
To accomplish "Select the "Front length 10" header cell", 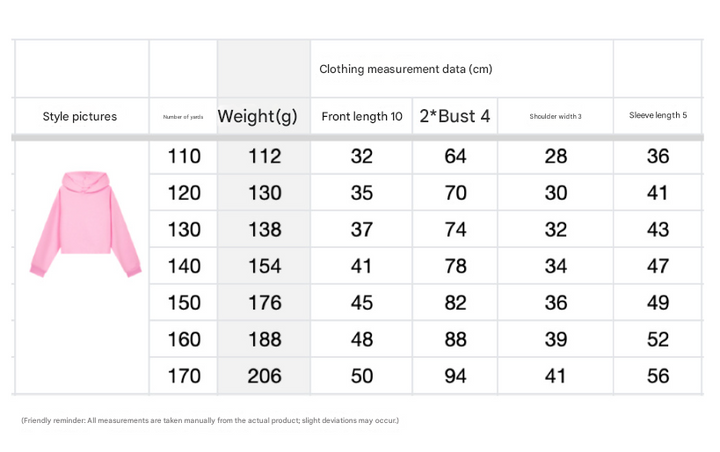I will 362,117.
